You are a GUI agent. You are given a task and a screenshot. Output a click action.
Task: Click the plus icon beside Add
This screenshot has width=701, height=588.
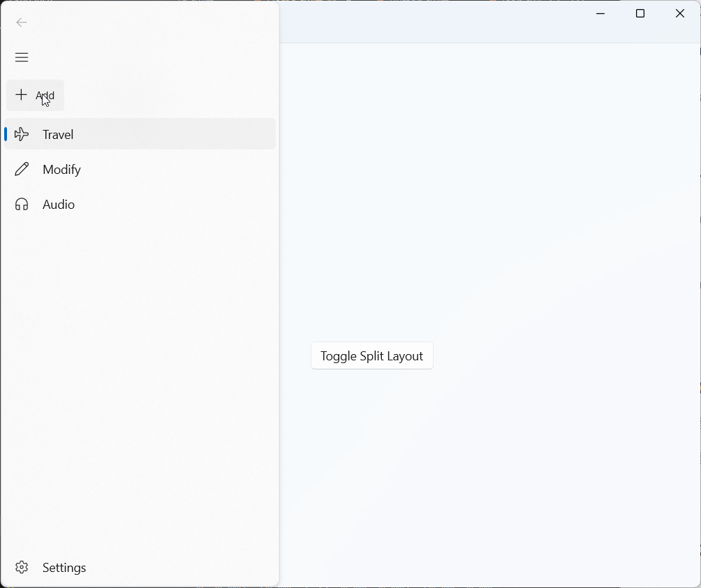22,95
